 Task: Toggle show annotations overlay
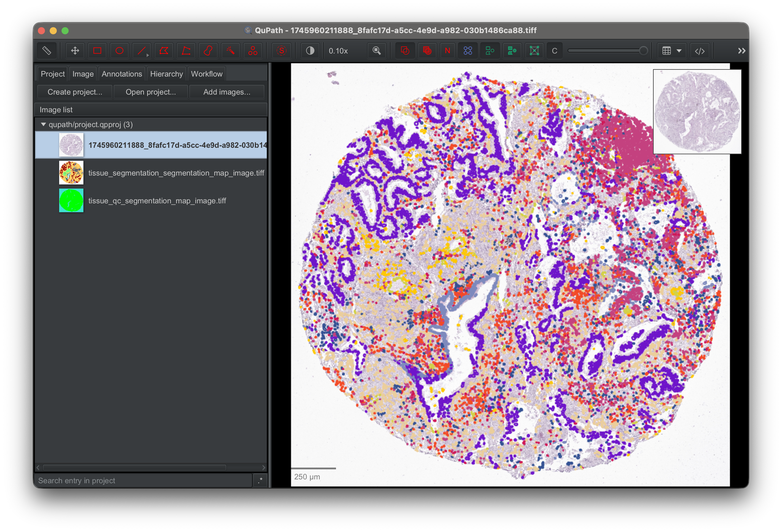coord(405,51)
